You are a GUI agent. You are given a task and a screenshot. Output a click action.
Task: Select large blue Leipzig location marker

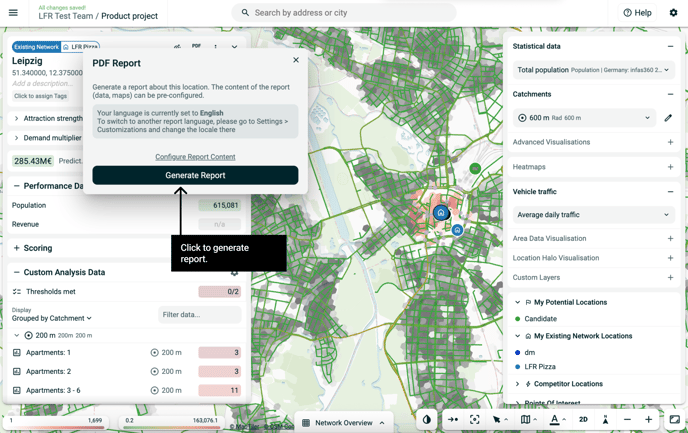[441, 213]
